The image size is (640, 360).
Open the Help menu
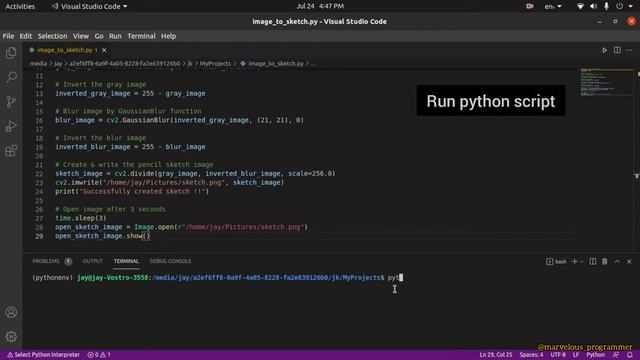coord(168,36)
